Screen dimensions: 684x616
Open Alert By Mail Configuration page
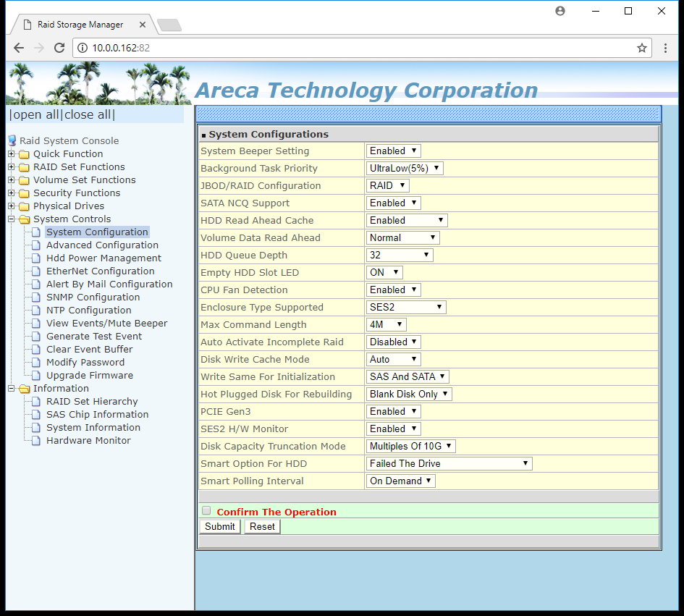click(x=109, y=284)
